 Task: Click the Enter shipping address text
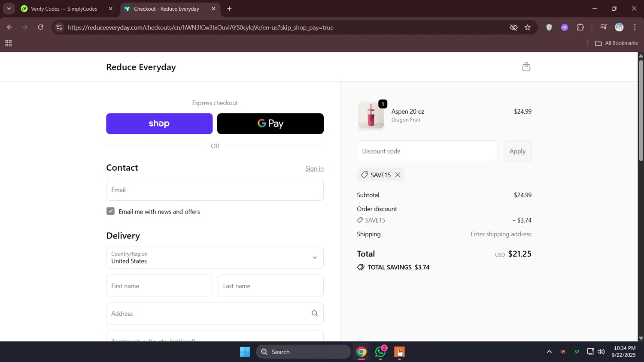coord(501,234)
